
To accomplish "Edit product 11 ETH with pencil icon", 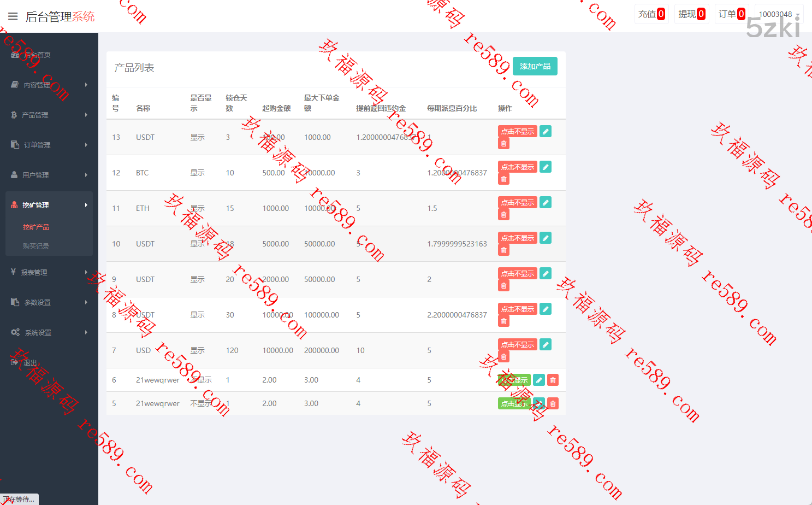I will click(x=545, y=202).
